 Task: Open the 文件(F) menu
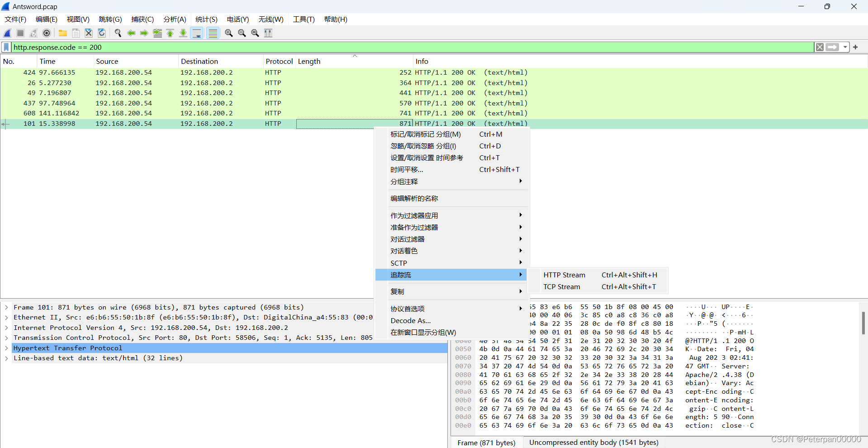click(15, 19)
